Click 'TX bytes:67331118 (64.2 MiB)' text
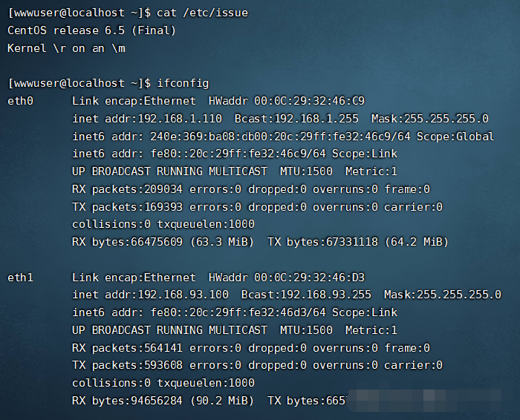Viewport: 520px width, 420px height. point(358,242)
